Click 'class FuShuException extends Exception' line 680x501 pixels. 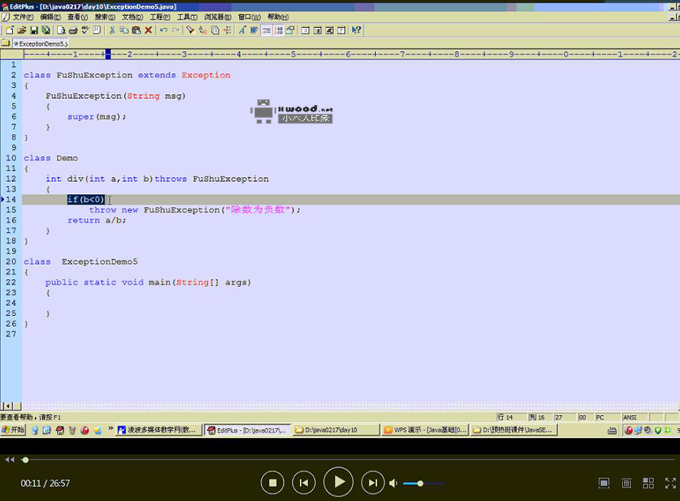pyautogui.click(x=127, y=75)
